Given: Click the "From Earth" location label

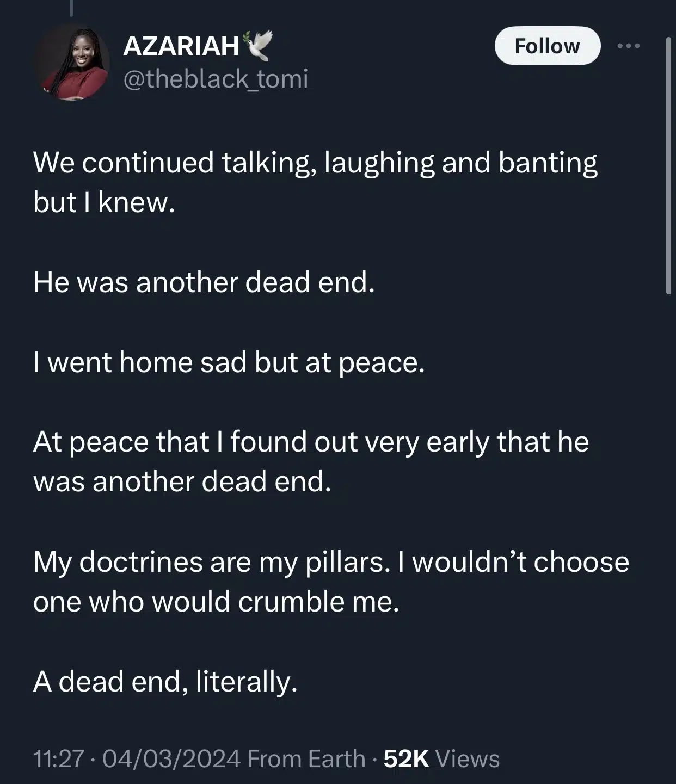Looking at the screenshot, I should tap(306, 758).
